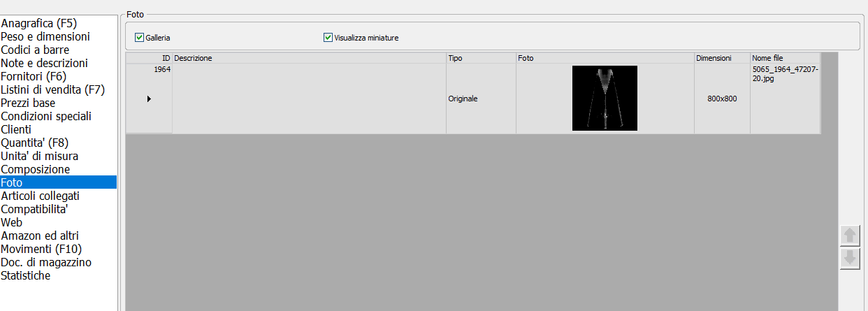
Task: Open the Prezzi base section
Action: [x=28, y=103]
